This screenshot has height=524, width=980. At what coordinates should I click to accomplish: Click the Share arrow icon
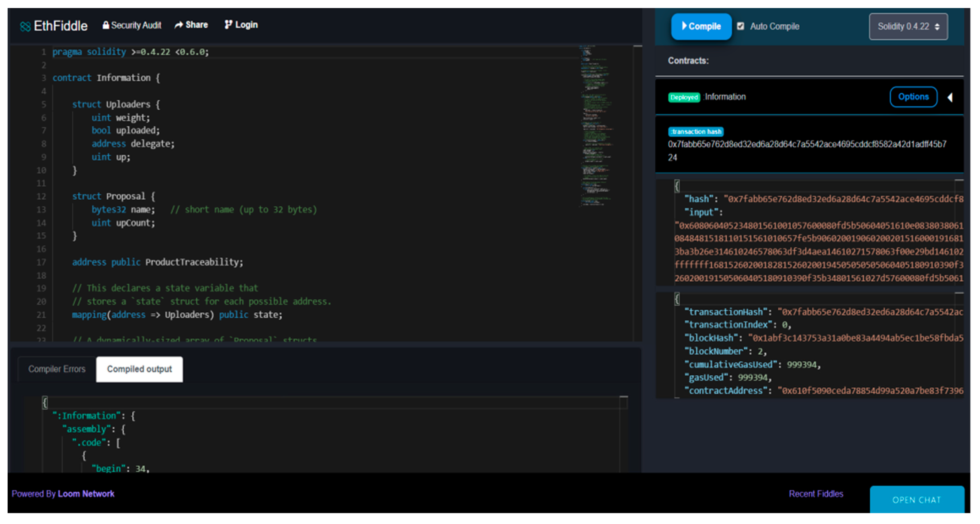(x=178, y=25)
